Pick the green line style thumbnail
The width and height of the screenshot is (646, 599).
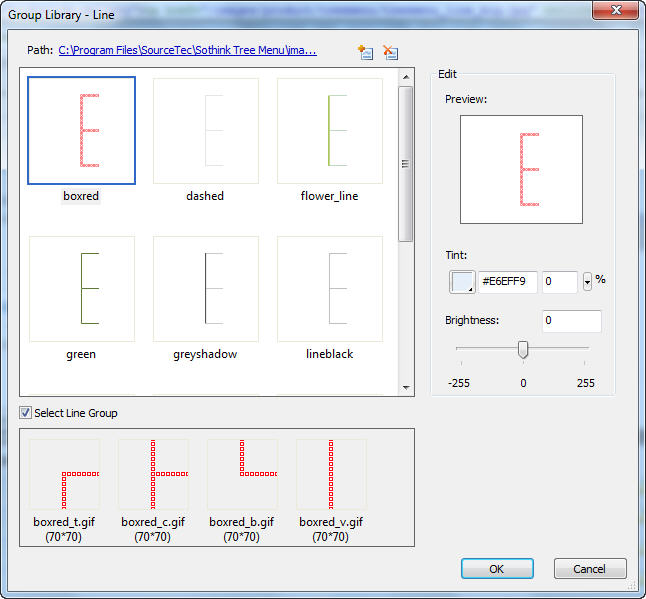coord(81,289)
